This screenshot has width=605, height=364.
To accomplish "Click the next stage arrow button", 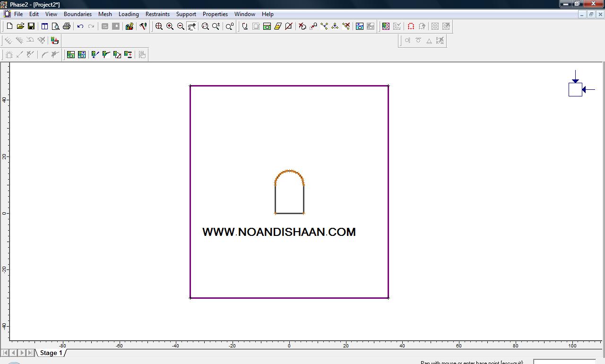I will click(22, 353).
